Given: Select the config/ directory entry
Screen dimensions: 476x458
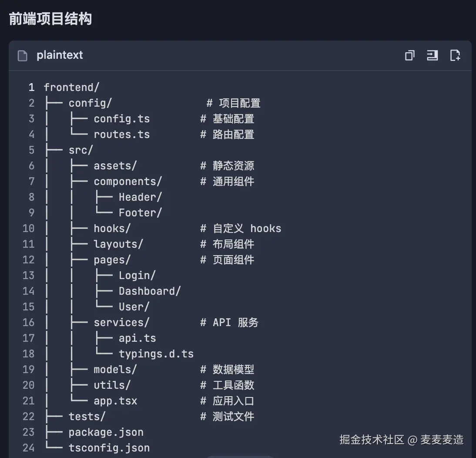Looking at the screenshot, I should pyautogui.click(x=90, y=103).
